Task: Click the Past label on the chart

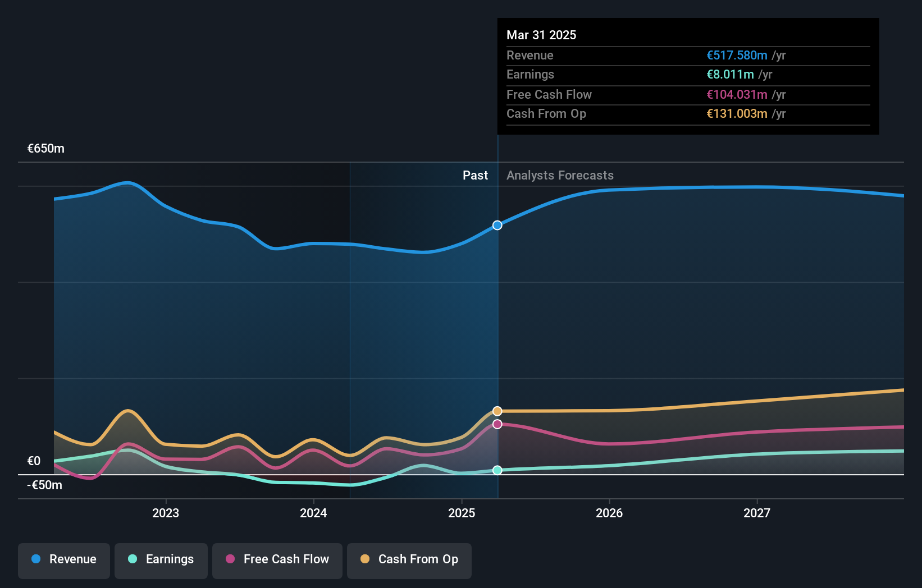Action: pyautogui.click(x=475, y=175)
